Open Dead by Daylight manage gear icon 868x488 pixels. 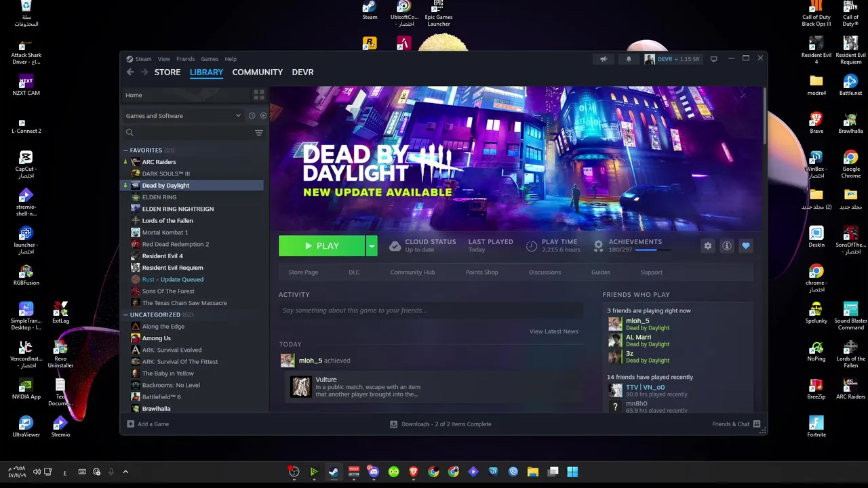coord(708,246)
